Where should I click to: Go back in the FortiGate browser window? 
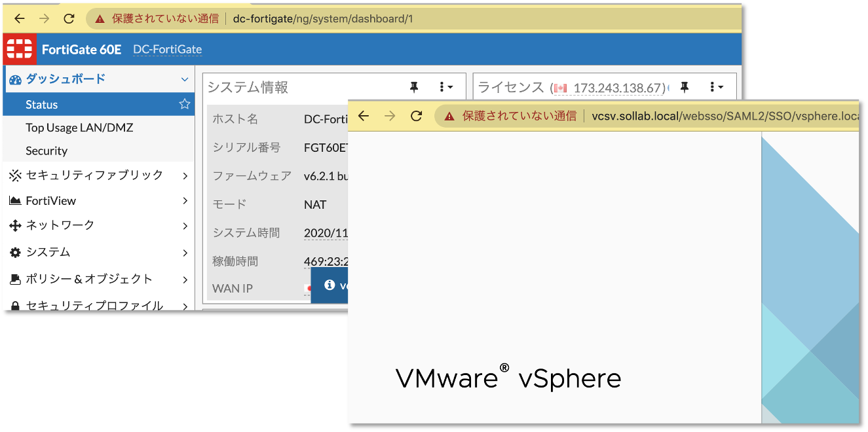20,18
